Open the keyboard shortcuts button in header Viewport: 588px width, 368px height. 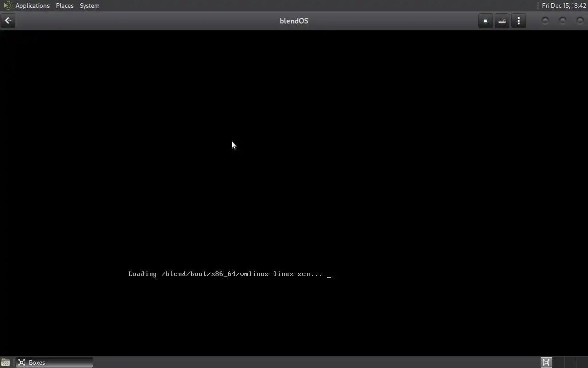[502, 21]
